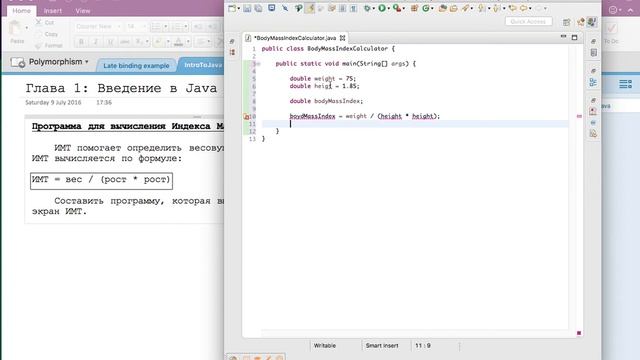Click the New file icon in Eclipse toolbar
The height and width of the screenshot is (360, 640).
(232, 8)
